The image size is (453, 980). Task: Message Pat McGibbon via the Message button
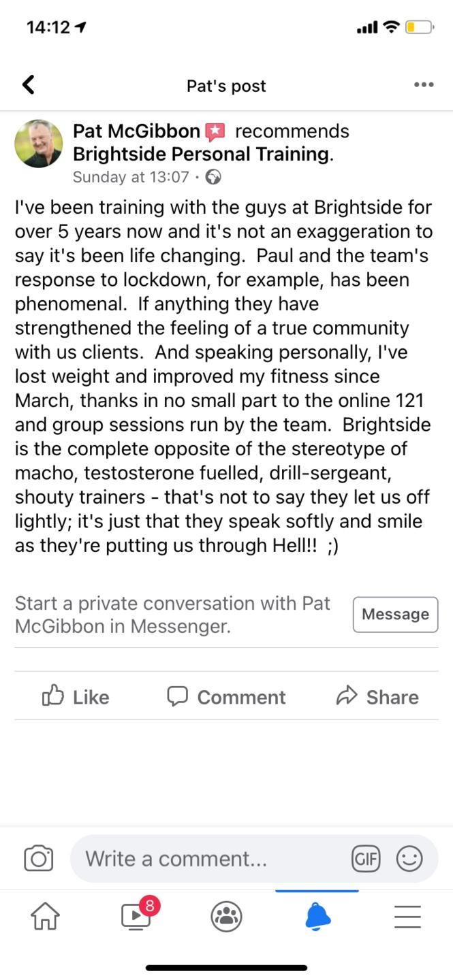(x=395, y=615)
